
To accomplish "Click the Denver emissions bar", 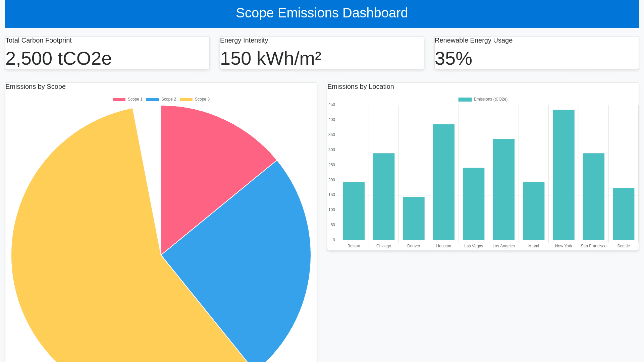I will pyautogui.click(x=414, y=219).
